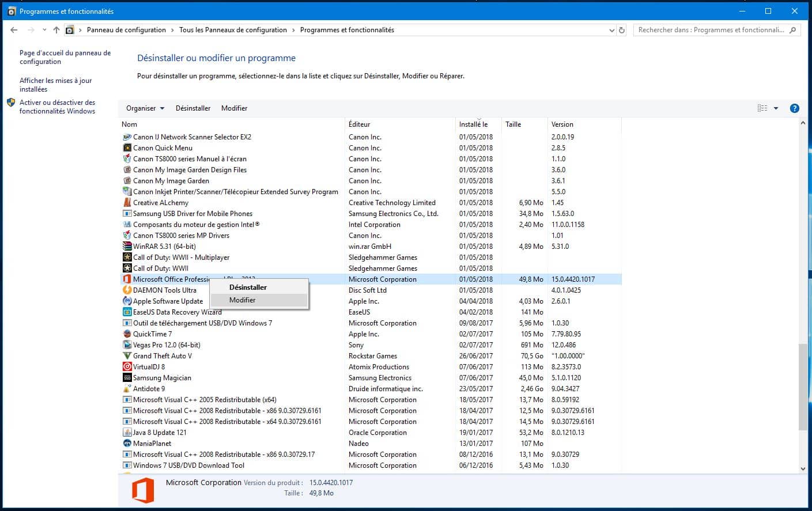Click the QuickTime 7 icon
The height and width of the screenshot is (511, 812).
click(x=127, y=334)
